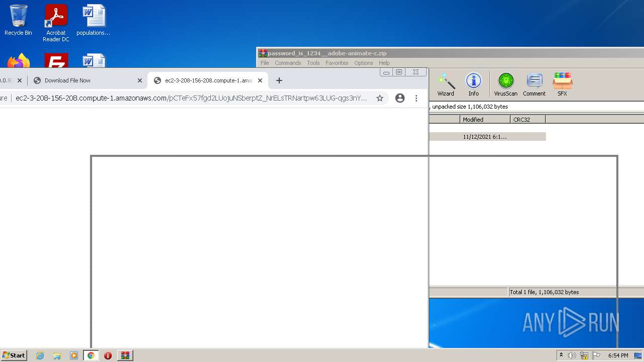Click the Comment icon in the WinRAR toolbar
The height and width of the screenshot is (362, 644).
534,84
